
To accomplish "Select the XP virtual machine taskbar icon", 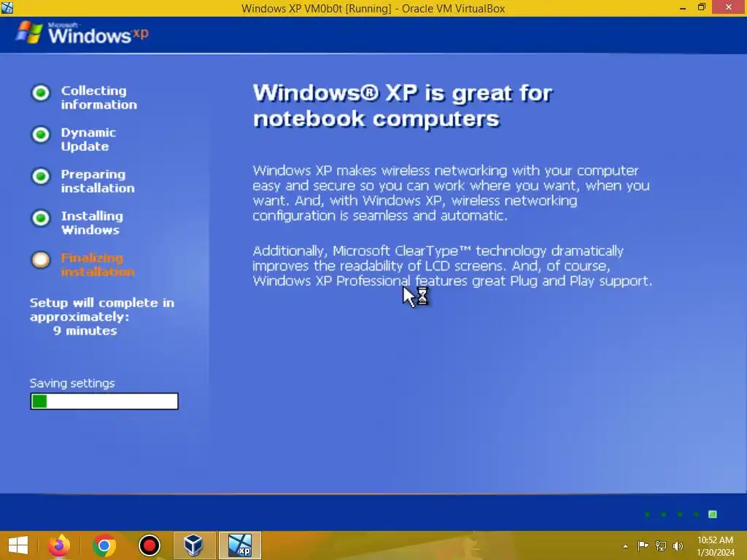I will [x=239, y=545].
